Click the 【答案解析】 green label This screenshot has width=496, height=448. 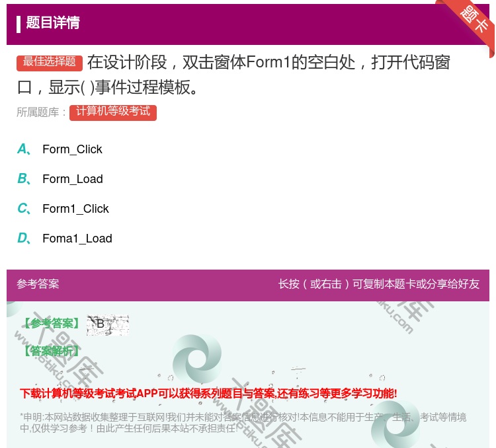(x=52, y=351)
